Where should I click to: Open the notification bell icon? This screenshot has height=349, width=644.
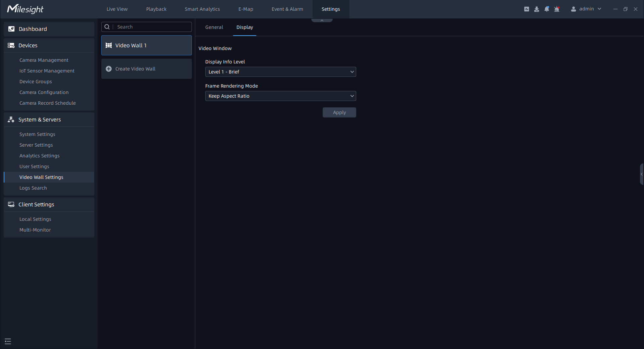547,9
